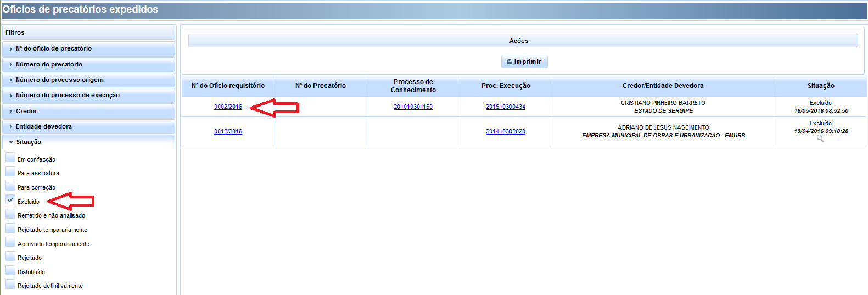Viewport: 868px width, 295px height.
Task: Expand the Entidade devedora filter
Action: [x=44, y=126]
